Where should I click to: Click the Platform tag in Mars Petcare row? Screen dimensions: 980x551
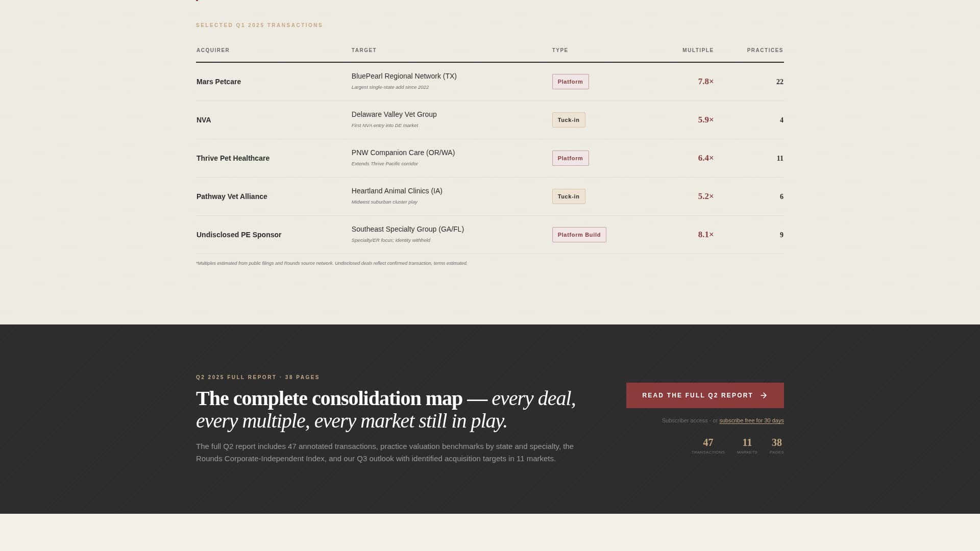[x=570, y=82]
